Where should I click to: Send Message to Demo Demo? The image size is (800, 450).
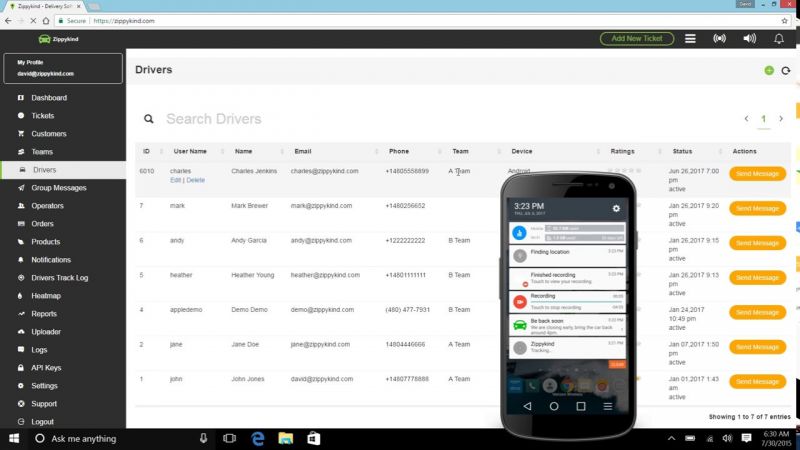(757, 312)
